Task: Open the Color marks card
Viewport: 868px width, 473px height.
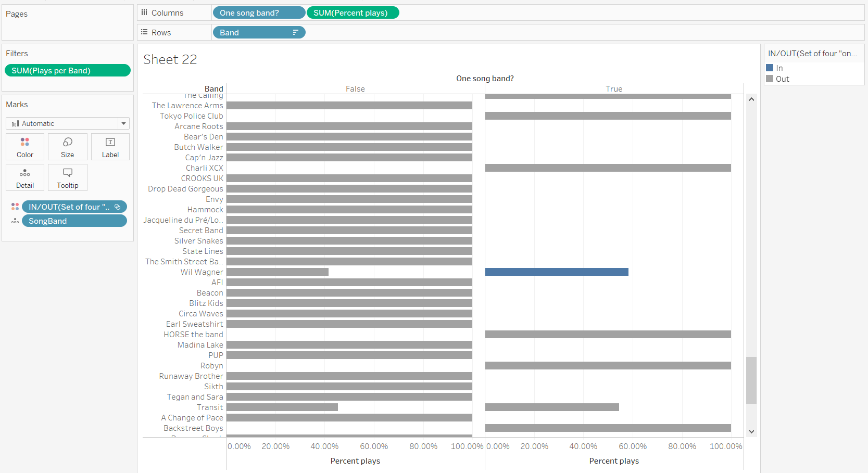Action: coord(25,147)
